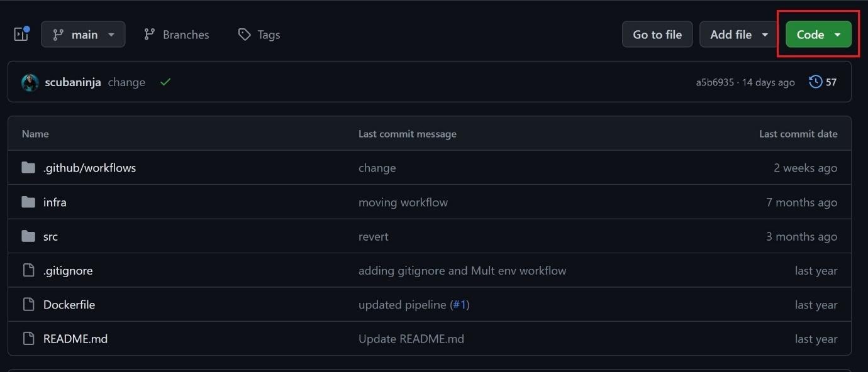Open commit a5b6935
The image size is (868, 372).
tap(715, 82)
